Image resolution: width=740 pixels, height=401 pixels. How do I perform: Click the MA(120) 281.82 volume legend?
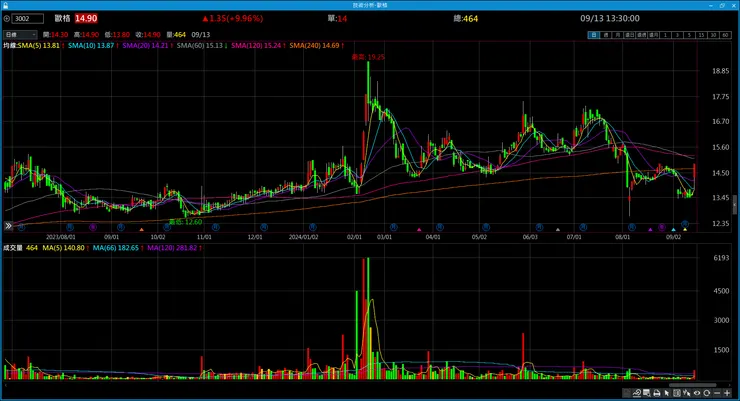(x=172, y=248)
